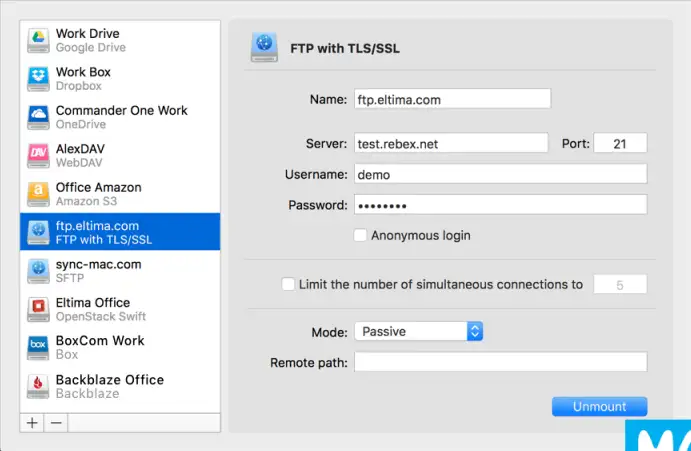Select the AlexDAV WebDAV icon
This screenshot has width=691, height=451.
click(38, 155)
